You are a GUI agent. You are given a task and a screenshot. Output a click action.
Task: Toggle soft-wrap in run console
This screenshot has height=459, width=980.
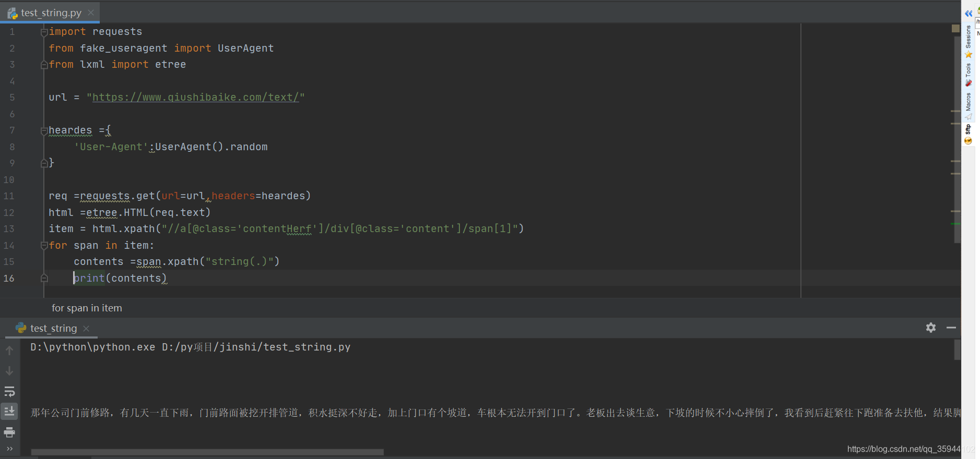[x=9, y=391]
